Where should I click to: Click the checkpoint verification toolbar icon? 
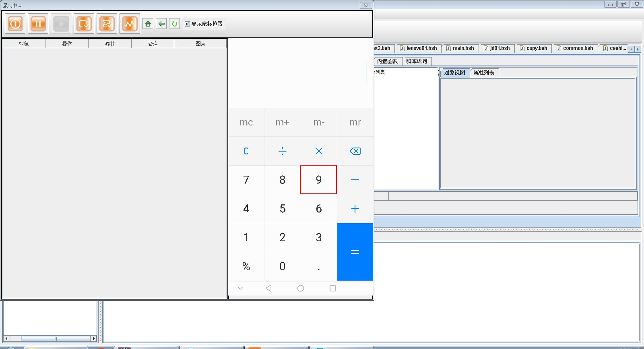(x=84, y=24)
